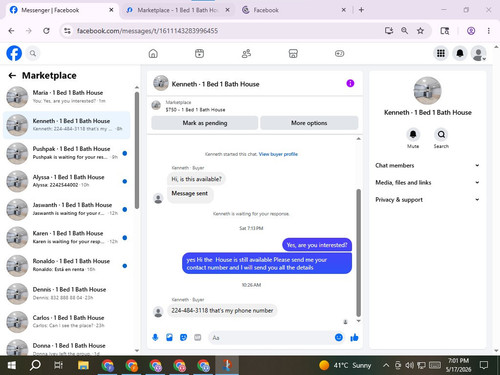Viewport: 500px width, 375px height.
Task: Expand the Chat members section
Action: pos(427,165)
